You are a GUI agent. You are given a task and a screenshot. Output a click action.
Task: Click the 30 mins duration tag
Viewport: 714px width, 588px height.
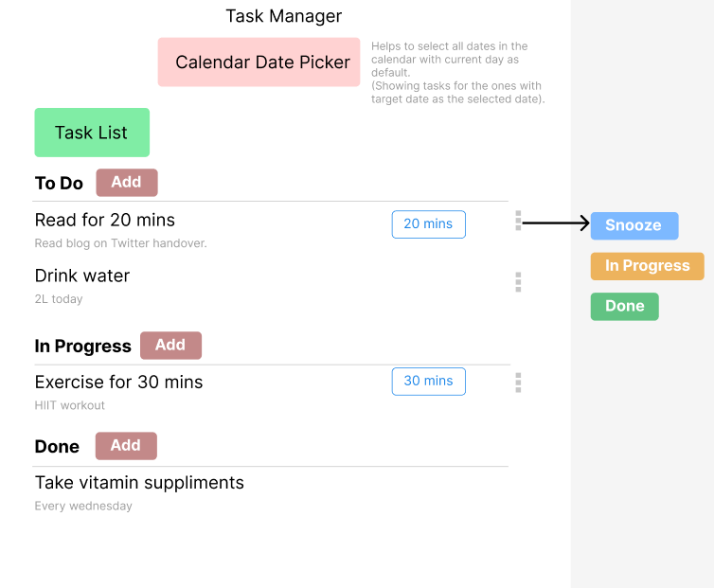click(428, 382)
